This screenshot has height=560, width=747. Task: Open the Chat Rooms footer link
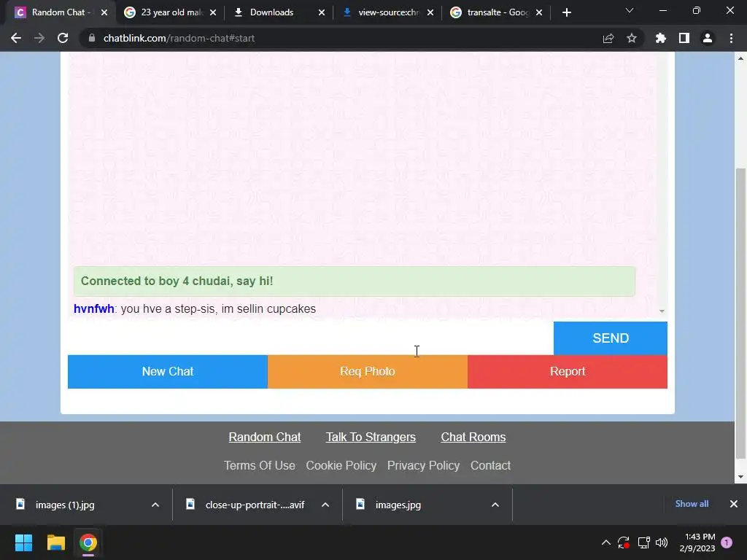click(473, 437)
